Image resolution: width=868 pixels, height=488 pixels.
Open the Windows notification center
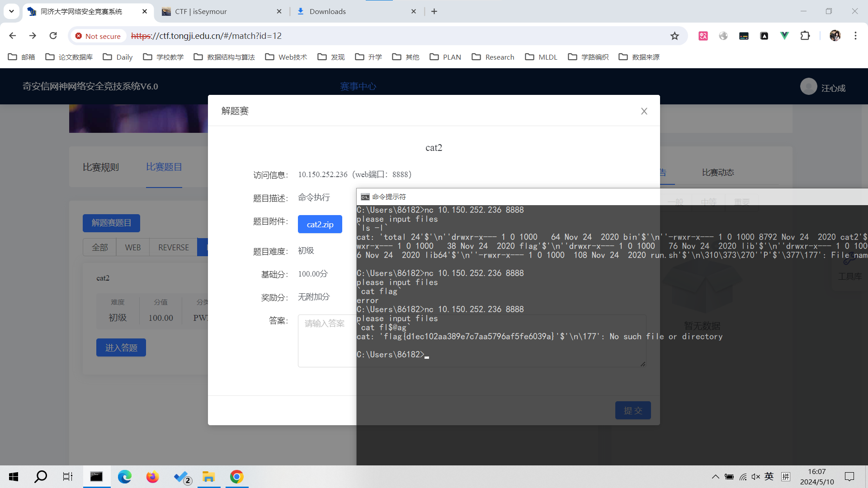(x=849, y=477)
